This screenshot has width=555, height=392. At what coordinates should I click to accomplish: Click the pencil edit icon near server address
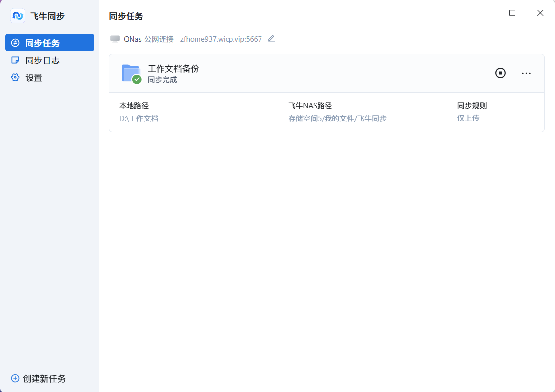point(271,39)
